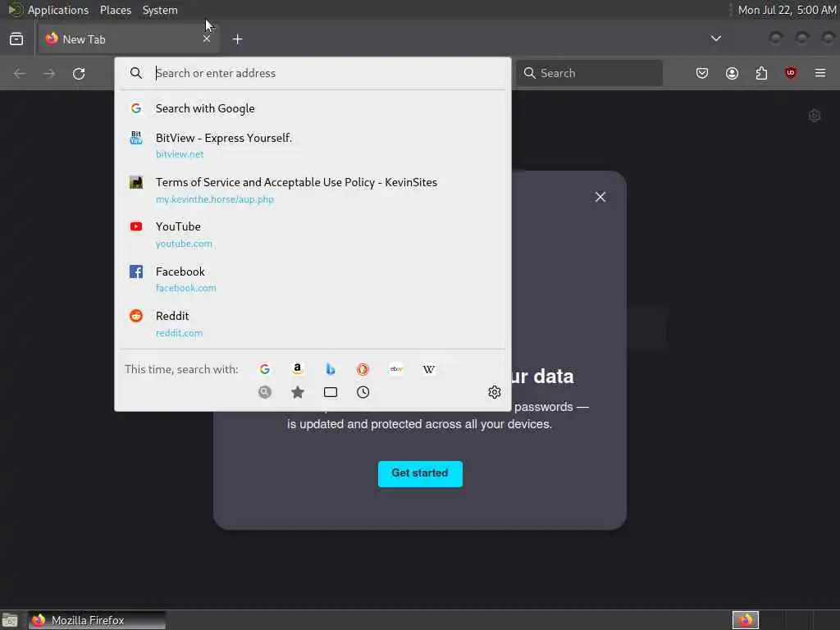Select Search with Google suggestion
This screenshot has width=840, height=630.
[313, 108]
